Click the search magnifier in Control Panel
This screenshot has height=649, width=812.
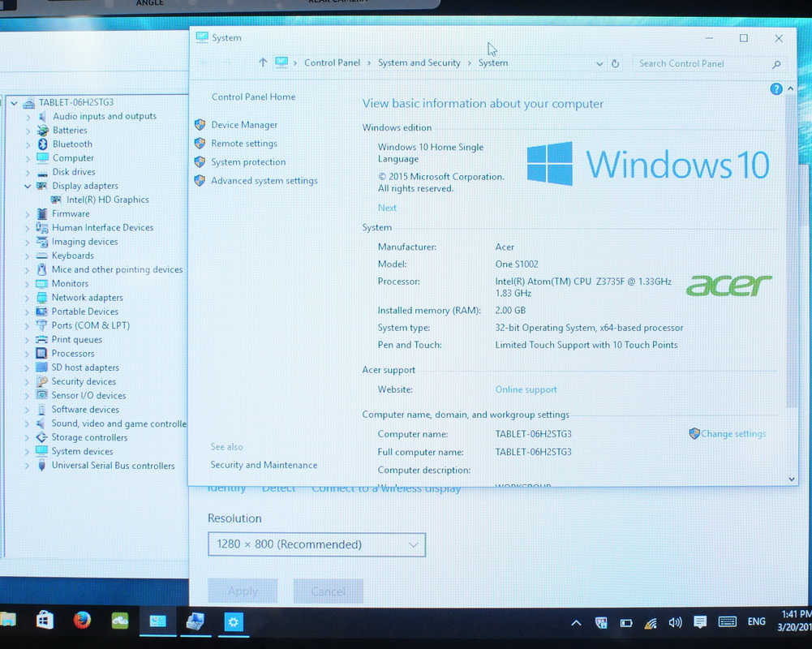tap(776, 64)
